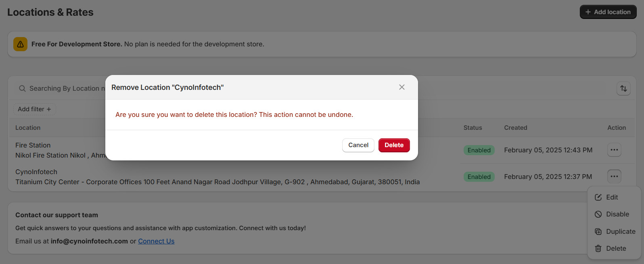This screenshot has width=644, height=264.
Task: Click the Add location button
Action: coord(608,12)
